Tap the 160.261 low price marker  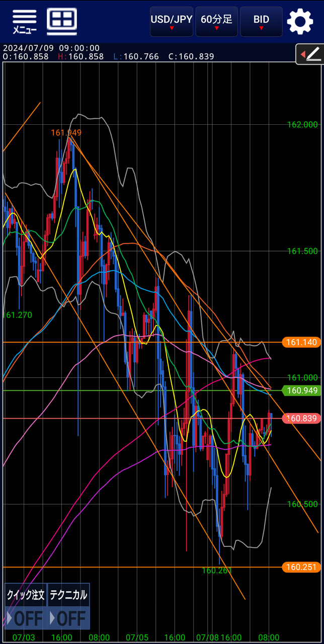pyautogui.click(x=217, y=571)
